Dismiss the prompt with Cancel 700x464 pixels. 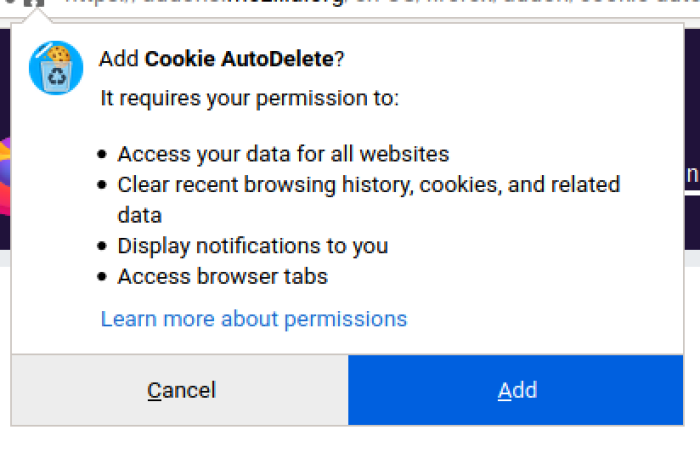[x=180, y=390]
